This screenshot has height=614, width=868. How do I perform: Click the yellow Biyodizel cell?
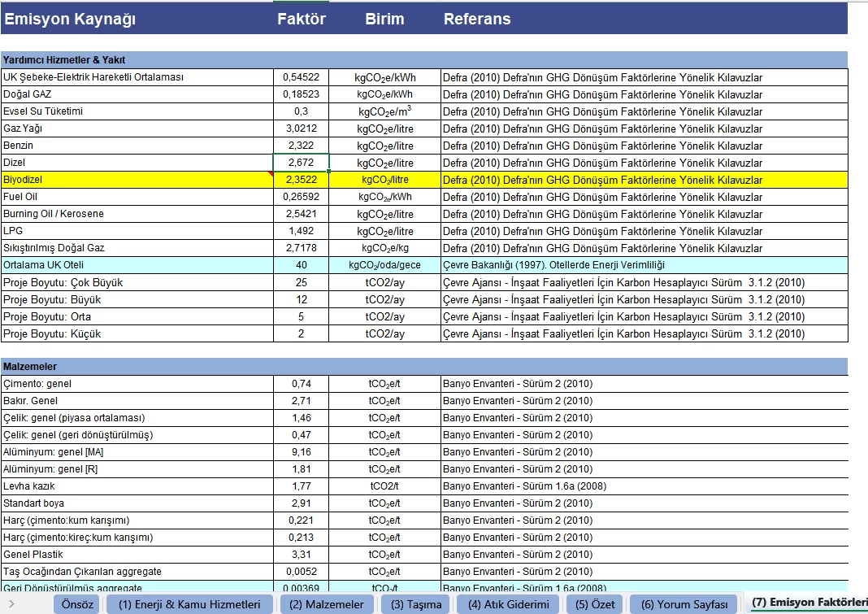click(137, 180)
